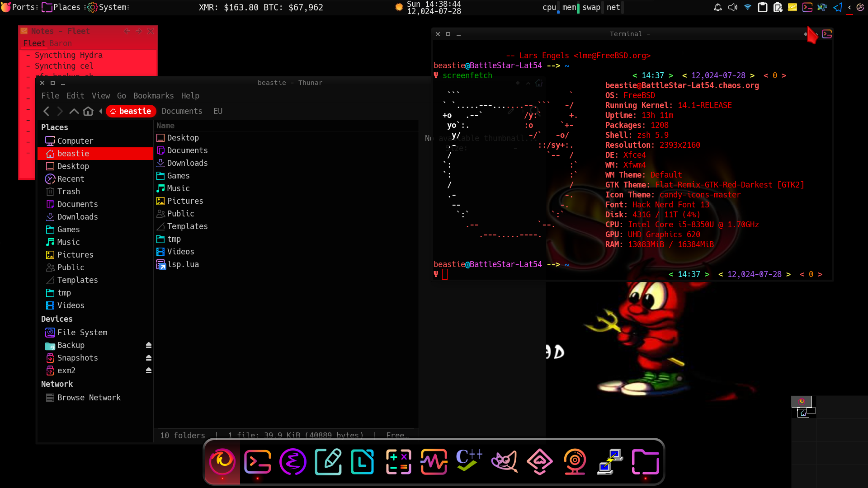
Task: Open the system monitor dock icon
Action: coord(434,461)
